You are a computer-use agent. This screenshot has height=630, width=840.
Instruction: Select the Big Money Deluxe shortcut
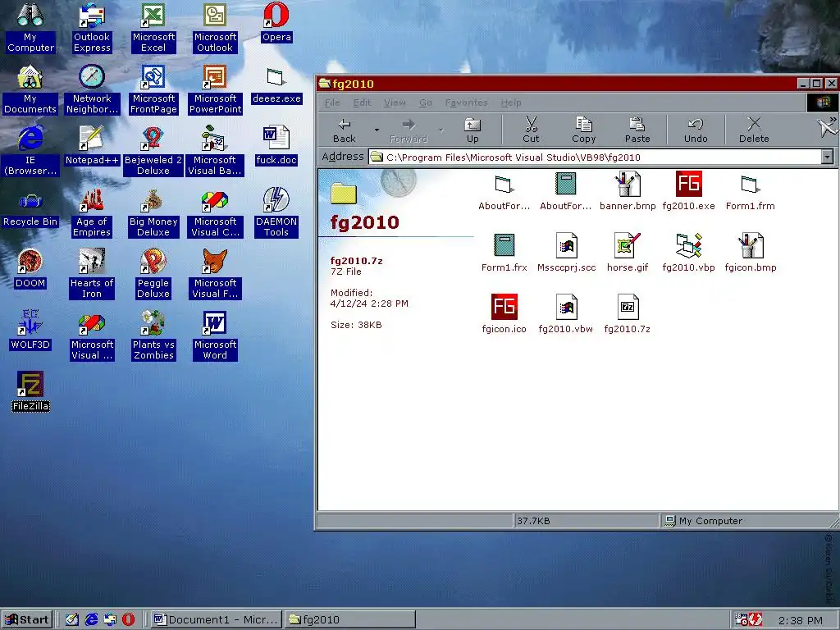tap(153, 212)
